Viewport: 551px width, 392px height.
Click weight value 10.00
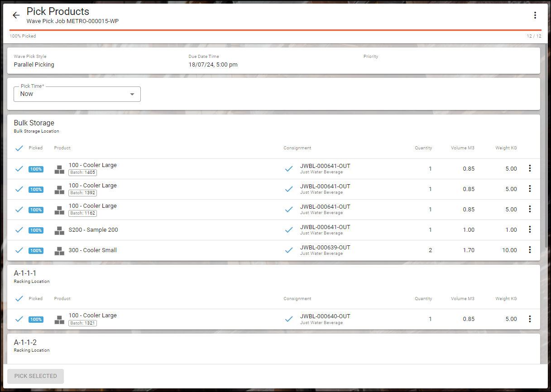[x=509, y=250]
